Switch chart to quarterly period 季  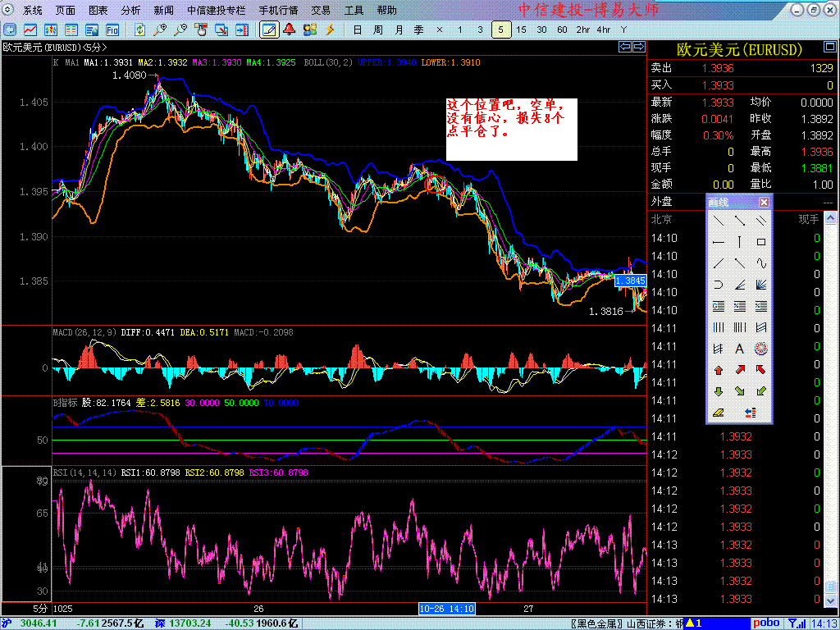tap(419, 30)
